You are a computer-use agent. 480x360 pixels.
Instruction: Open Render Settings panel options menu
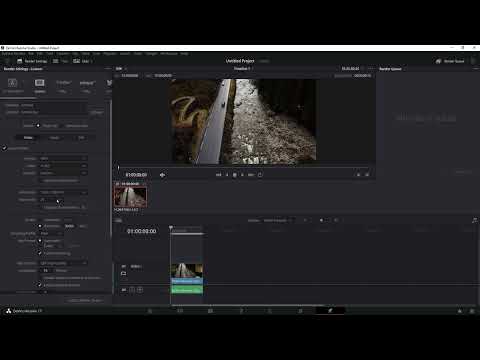point(108,69)
